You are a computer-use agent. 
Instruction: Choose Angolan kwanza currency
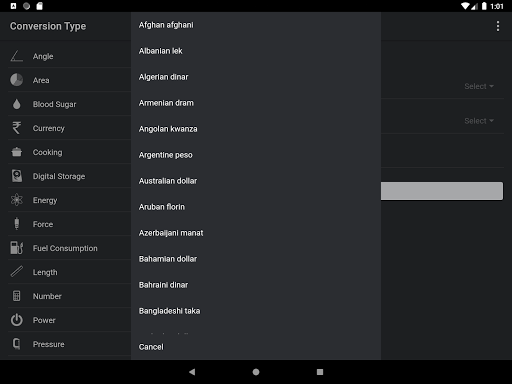pos(256,129)
